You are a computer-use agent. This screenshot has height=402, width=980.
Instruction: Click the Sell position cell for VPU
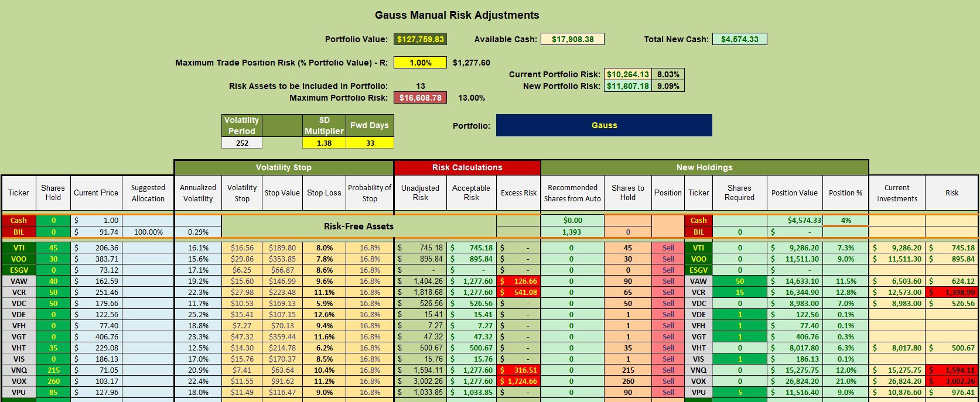pos(668,393)
